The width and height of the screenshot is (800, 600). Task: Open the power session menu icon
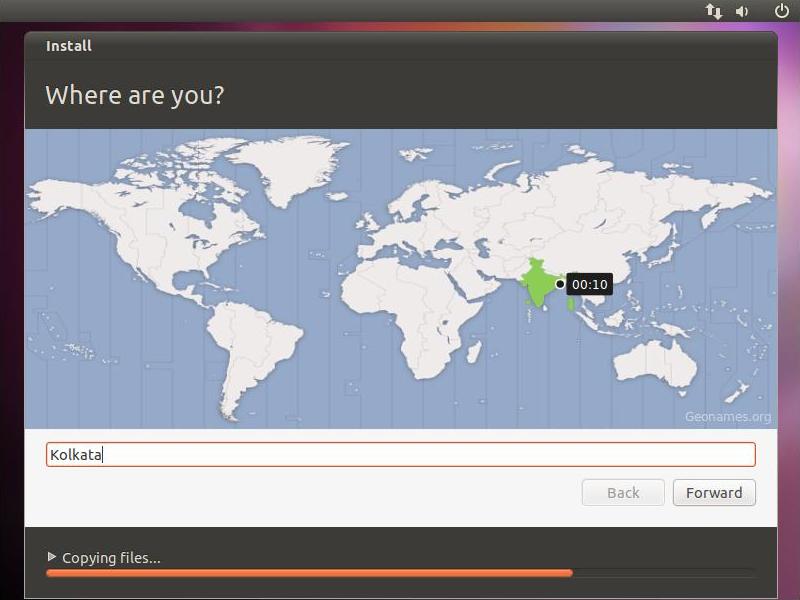pos(782,11)
